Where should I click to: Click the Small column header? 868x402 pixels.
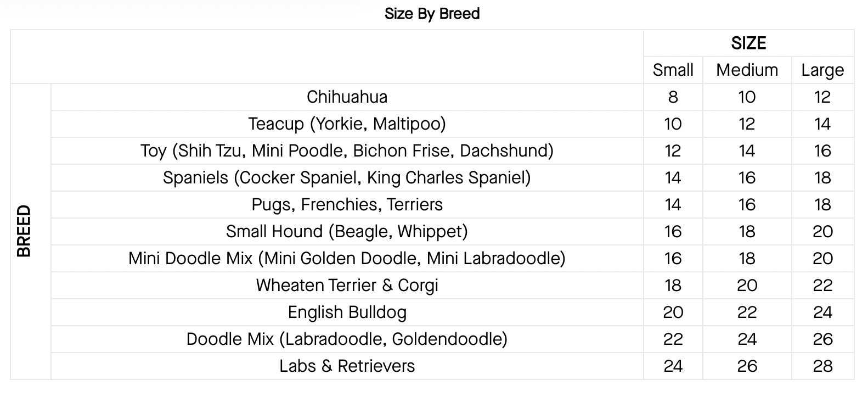[673, 70]
